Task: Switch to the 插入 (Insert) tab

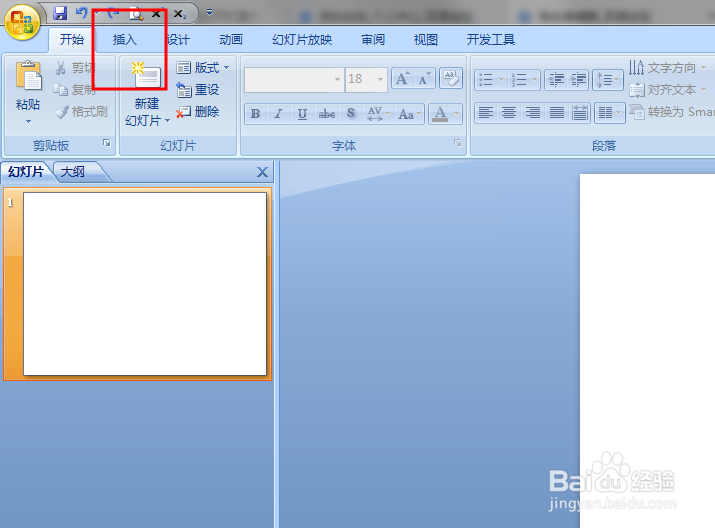Action: tap(124, 40)
